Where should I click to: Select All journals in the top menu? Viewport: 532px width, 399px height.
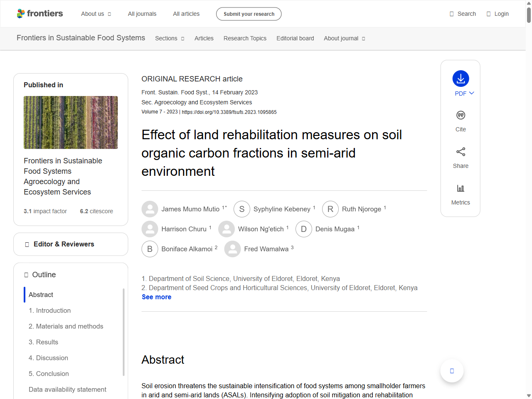tap(142, 13)
